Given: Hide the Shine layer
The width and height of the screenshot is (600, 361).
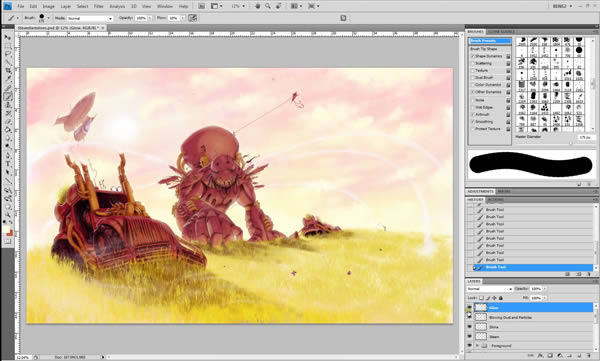Looking at the screenshot, I should [x=470, y=327].
